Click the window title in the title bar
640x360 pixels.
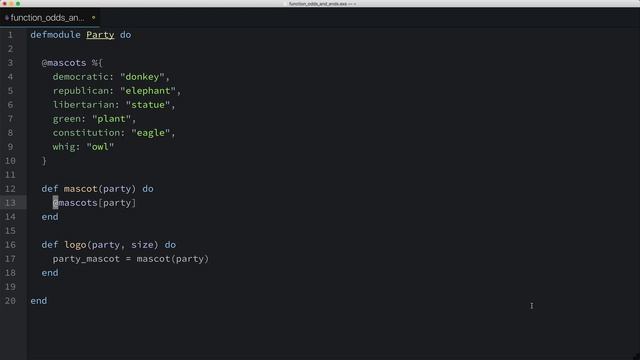(x=322, y=4)
